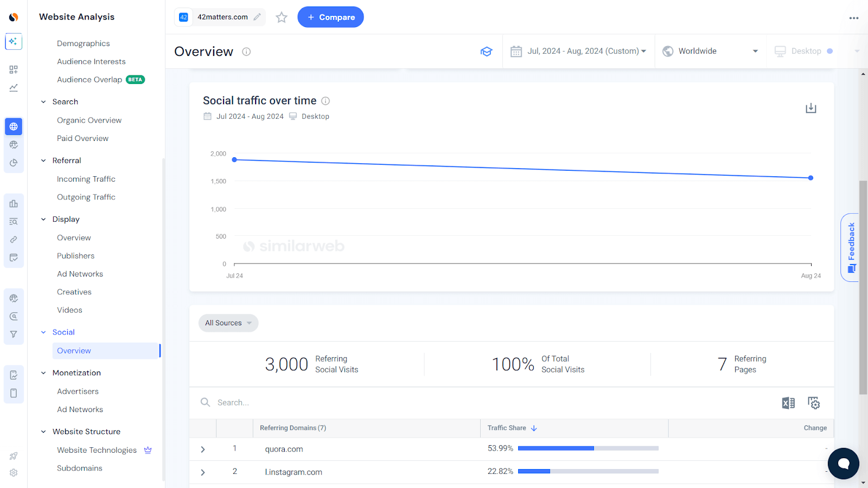The height and width of the screenshot is (488, 868).
Task: Select Publishers under the Display section
Action: (x=75, y=255)
